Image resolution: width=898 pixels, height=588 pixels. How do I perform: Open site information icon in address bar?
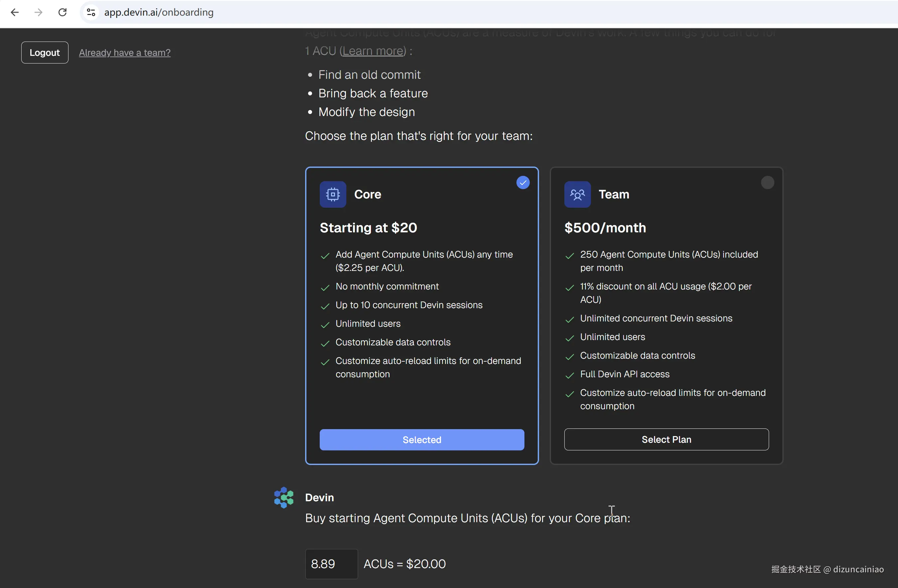[91, 12]
